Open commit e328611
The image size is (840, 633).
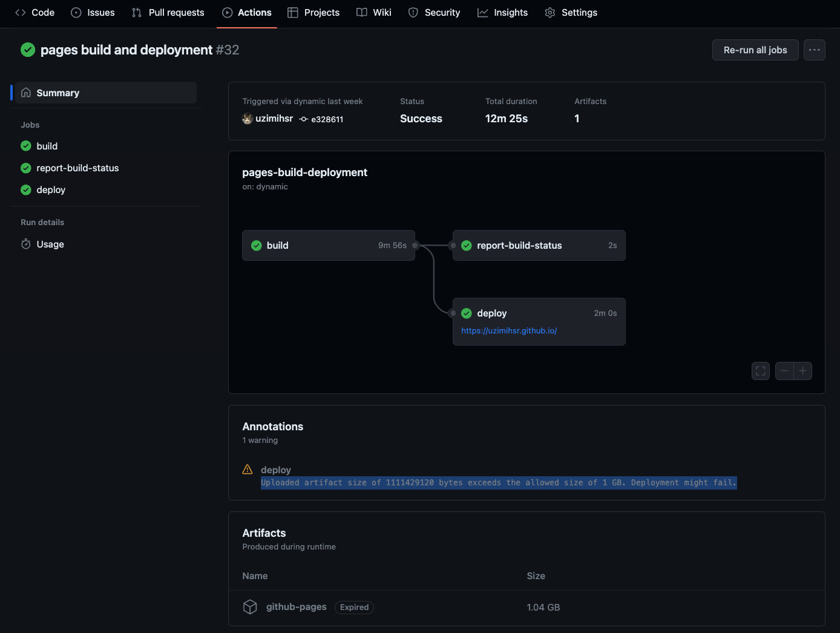[327, 119]
